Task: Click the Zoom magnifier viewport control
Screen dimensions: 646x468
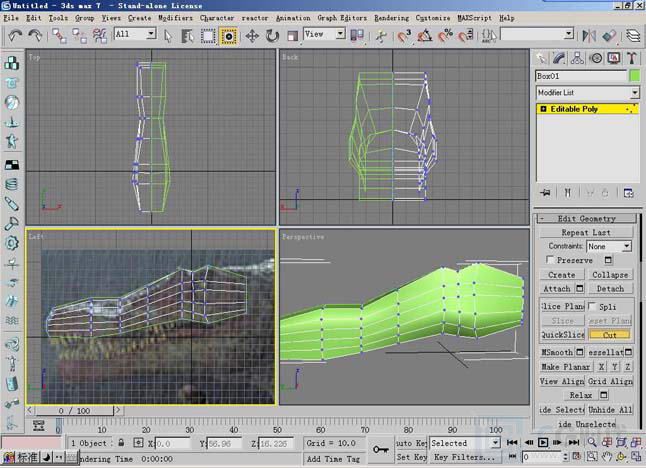Action: tap(592, 442)
